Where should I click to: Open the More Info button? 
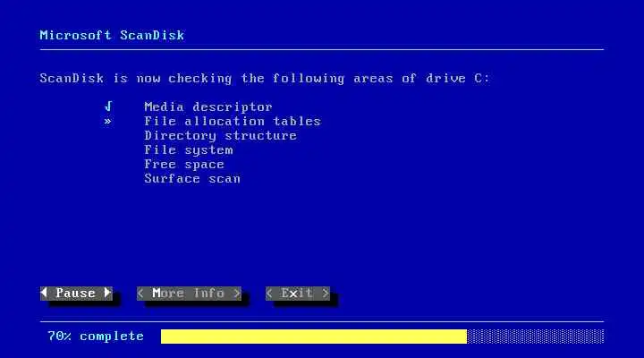189,294
